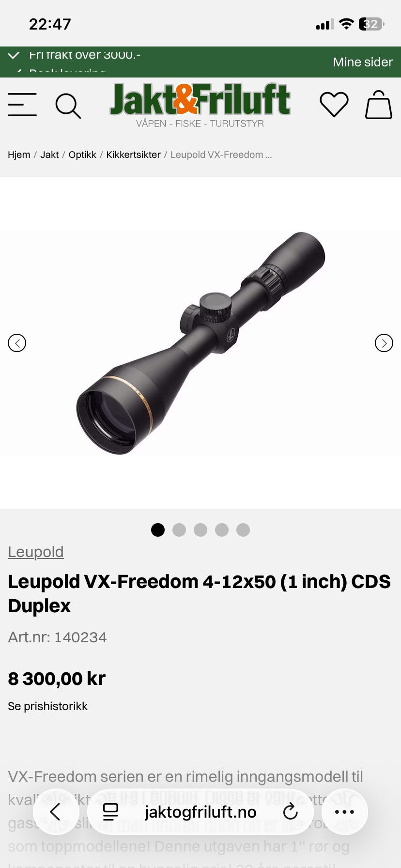Tap the browser back arrow
The height and width of the screenshot is (868, 401).
[56, 812]
